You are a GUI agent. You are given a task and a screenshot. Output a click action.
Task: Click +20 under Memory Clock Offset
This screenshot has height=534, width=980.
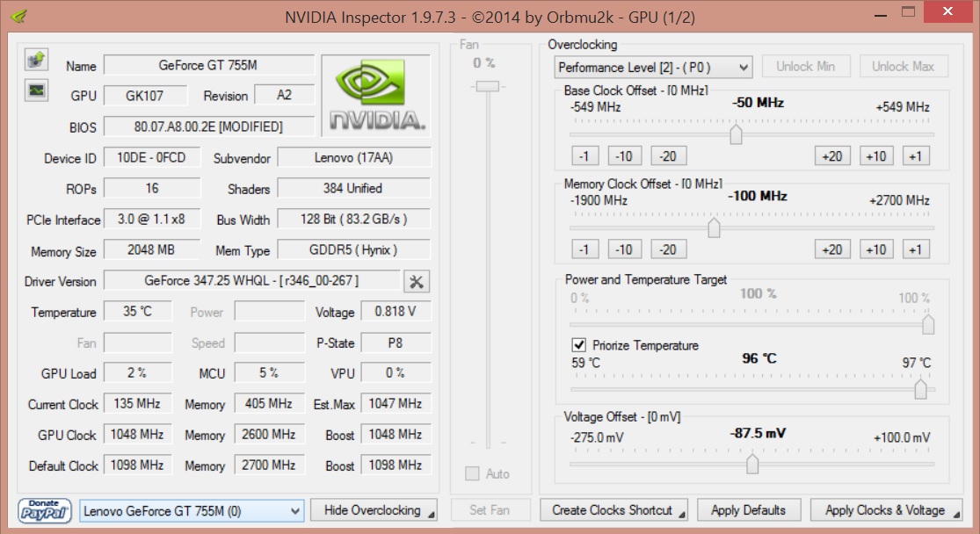pos(832,249)
